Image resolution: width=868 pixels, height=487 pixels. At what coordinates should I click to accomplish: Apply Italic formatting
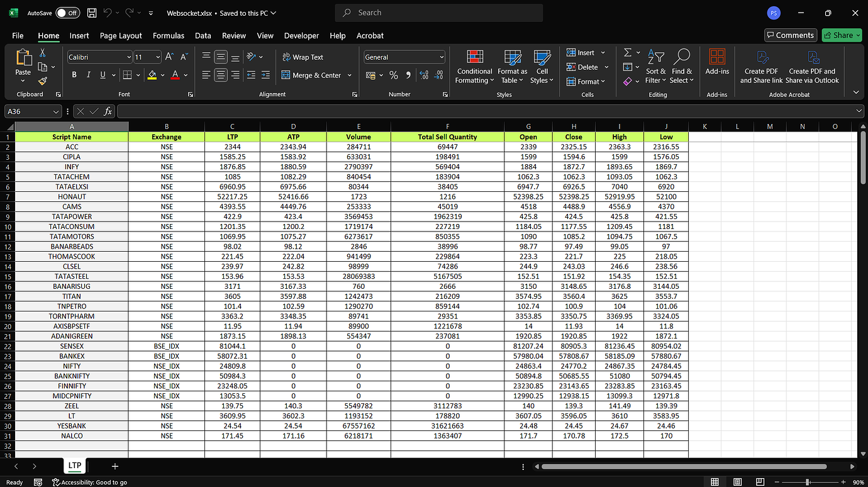88,75
